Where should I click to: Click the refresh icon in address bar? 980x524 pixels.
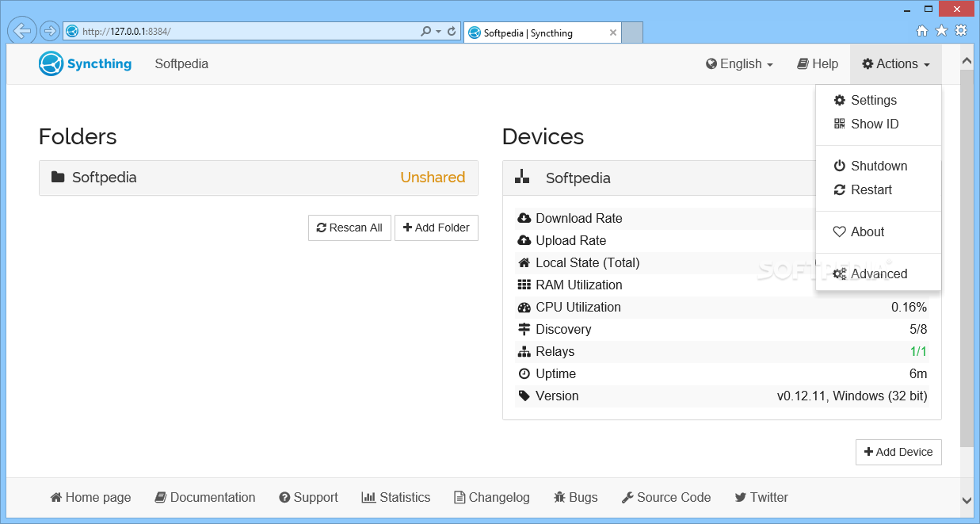point(452,32)
